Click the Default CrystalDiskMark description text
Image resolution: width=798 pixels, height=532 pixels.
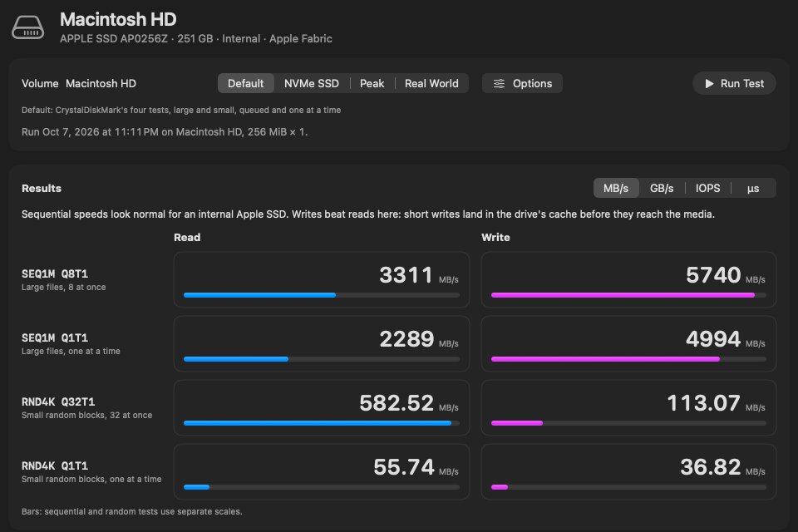click(x=181, y=110)
